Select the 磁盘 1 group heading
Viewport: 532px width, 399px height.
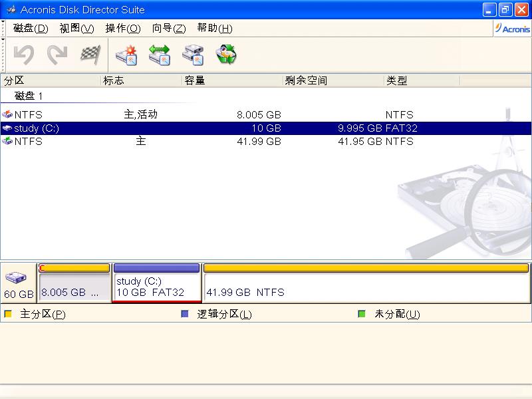[28, 96]
